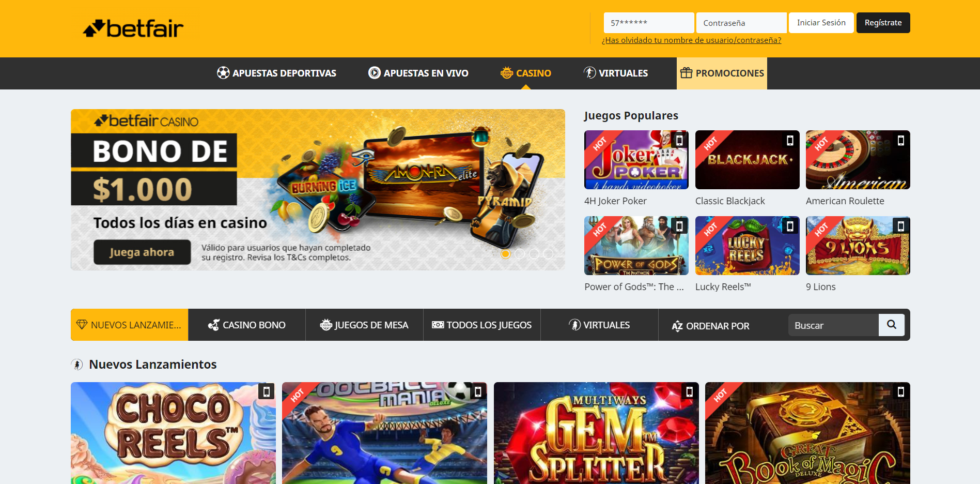This screenshot has width=980, height=484.
Task: Select the Casino navigation item
Action: point(526,73)
